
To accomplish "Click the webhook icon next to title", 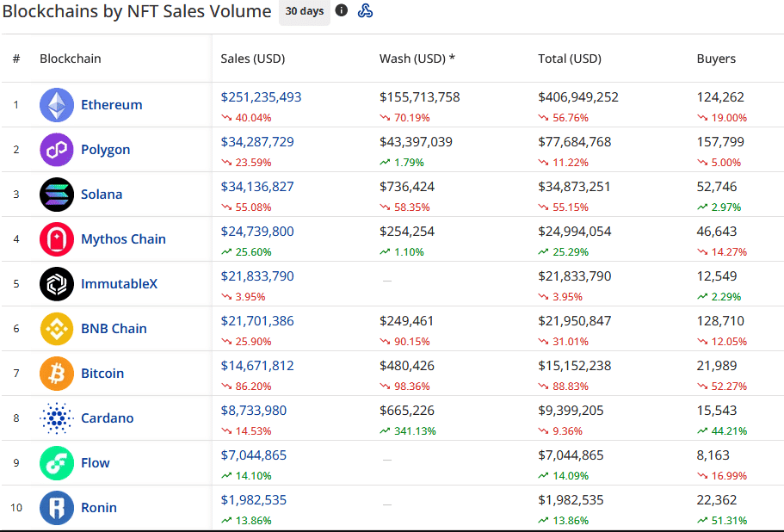I will click(x=366, y=10).
